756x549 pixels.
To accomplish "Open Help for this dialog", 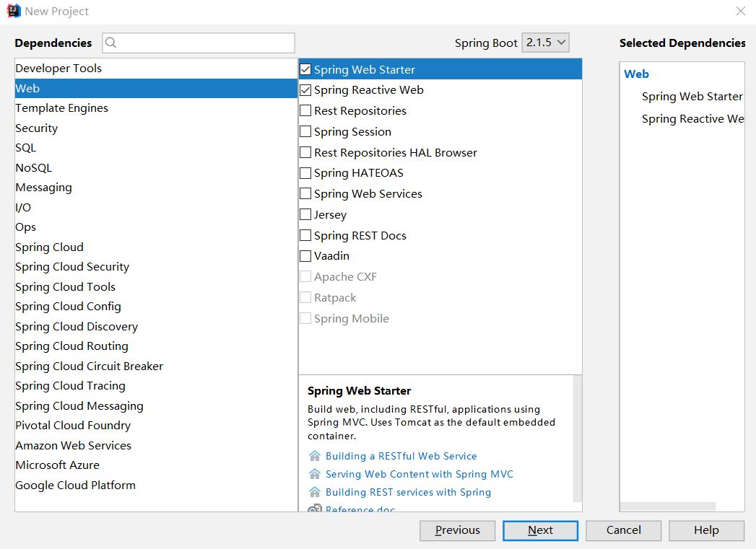I will 706,530.
